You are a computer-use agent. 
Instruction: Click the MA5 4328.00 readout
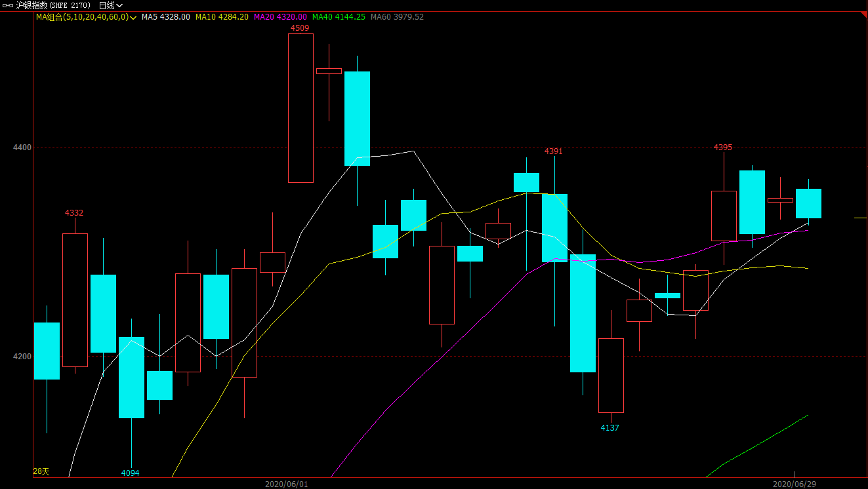(x=166, y=17)
